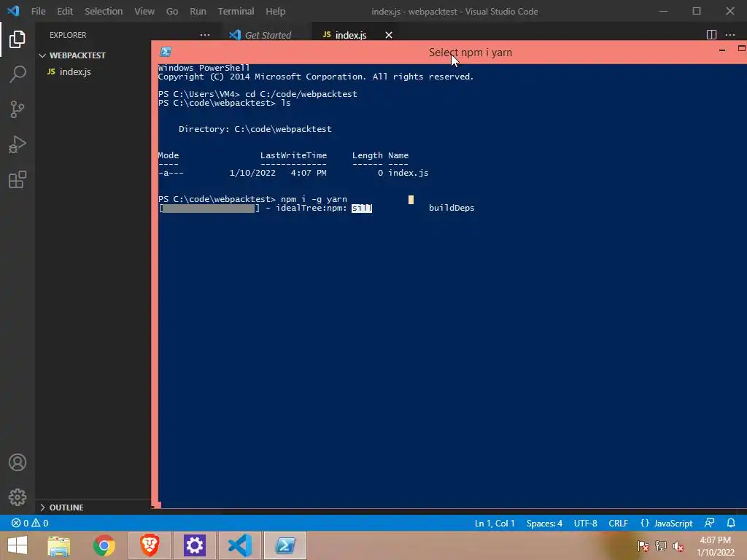Click the 'npm i -g yarn' command text
The image size is (747, 560).
point(314,199)
